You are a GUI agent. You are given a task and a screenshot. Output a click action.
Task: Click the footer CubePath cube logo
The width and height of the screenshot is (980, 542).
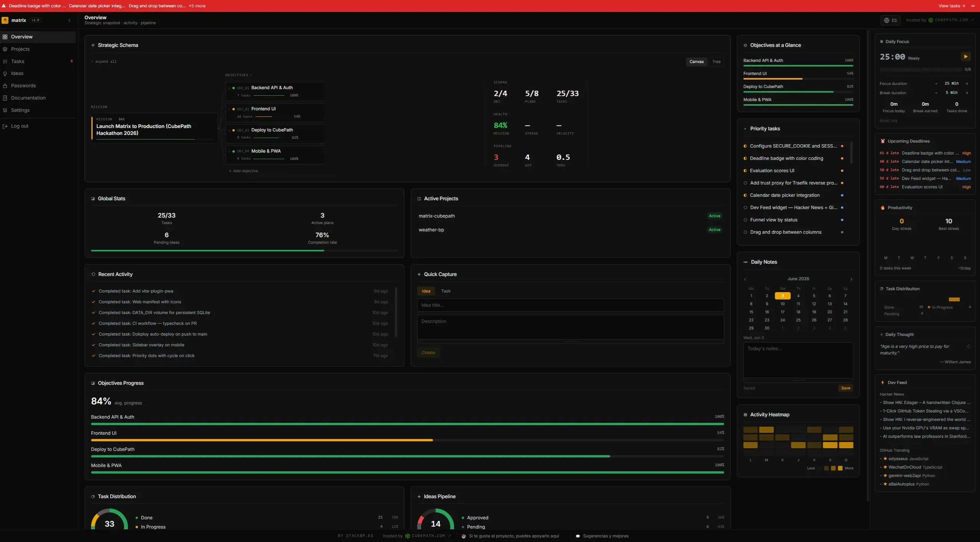408,536
